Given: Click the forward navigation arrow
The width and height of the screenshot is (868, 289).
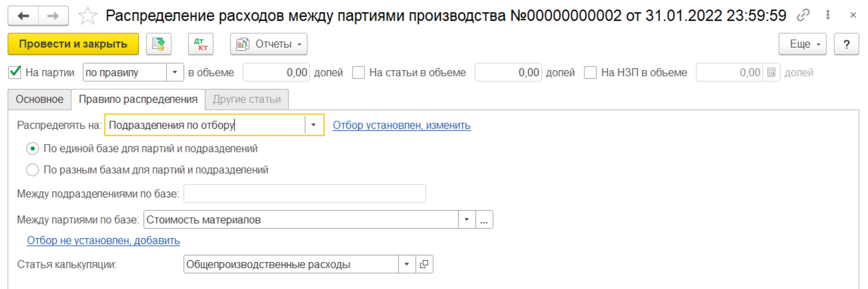Looking at the screenshot, I should pyautogui.click(x=53, y=16).
